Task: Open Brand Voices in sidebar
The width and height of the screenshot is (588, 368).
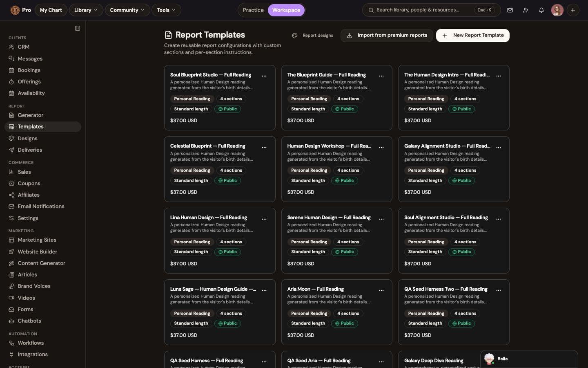Action: pos(43,286)
